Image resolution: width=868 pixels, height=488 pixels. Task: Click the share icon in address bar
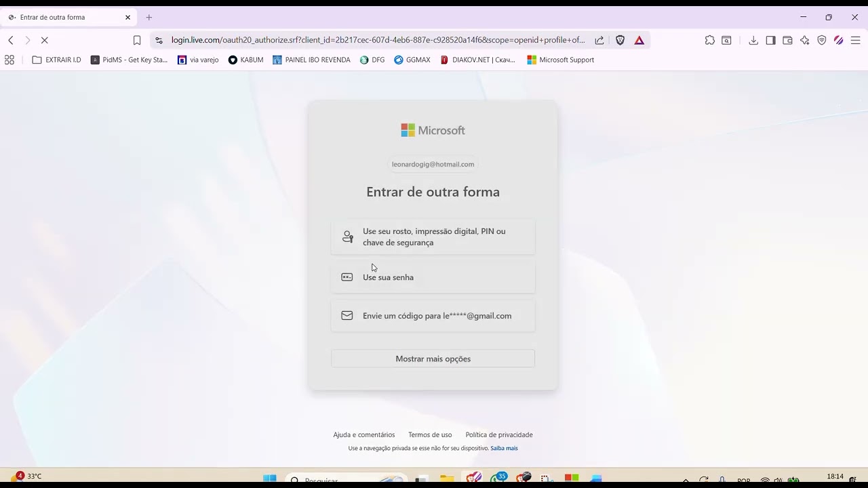click(x=599, y=41)
